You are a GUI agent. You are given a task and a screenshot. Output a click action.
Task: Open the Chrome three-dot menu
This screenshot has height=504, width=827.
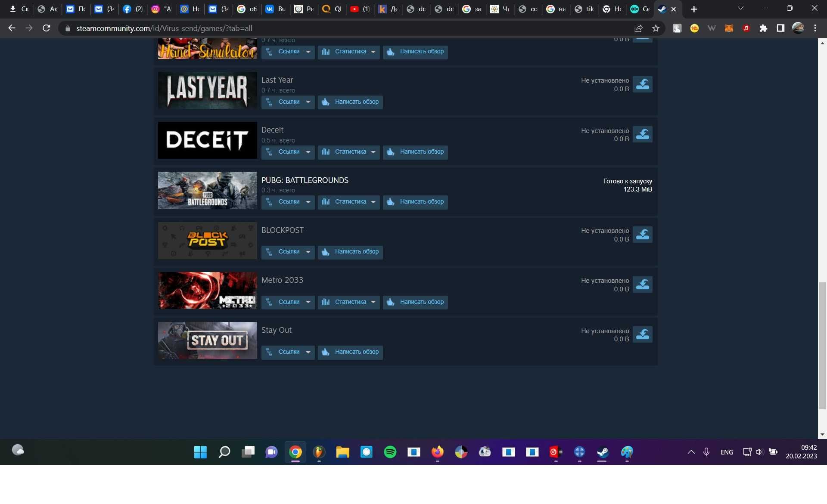pos(815,28)
